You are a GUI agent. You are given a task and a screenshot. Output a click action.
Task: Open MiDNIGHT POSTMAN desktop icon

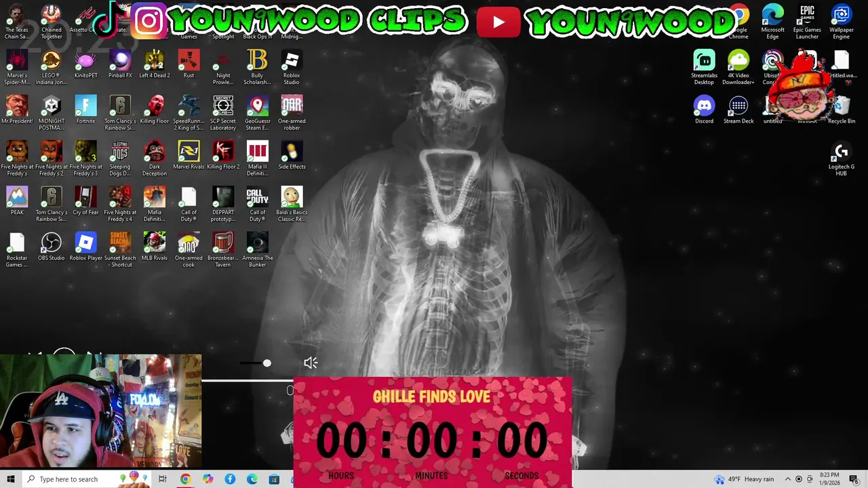(x=52, y=113)
